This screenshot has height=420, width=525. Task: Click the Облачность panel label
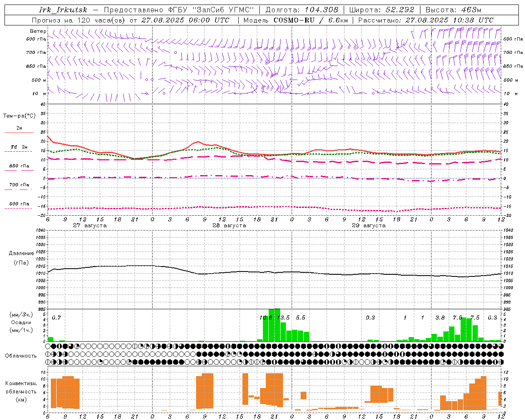pos(21,356)
